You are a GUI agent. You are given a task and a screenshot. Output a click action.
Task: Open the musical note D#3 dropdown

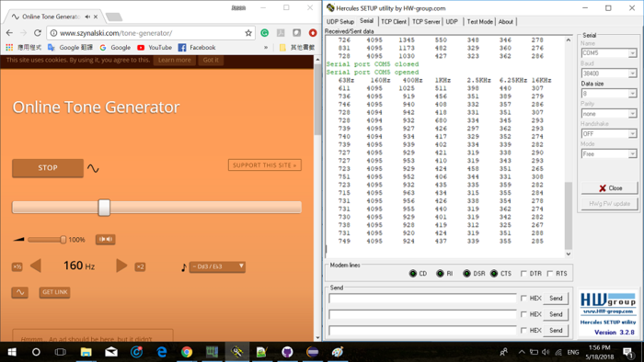point(217,266)
